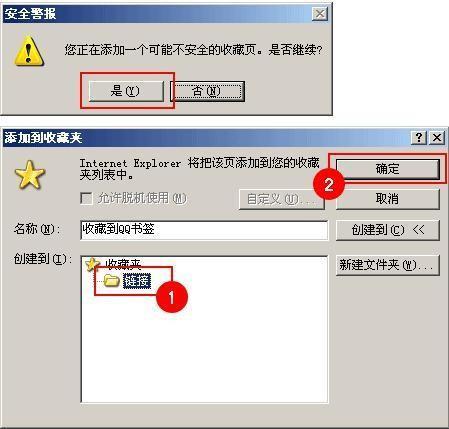Click the 名称 input field
The image size is (449, 429).
(204, 230)
